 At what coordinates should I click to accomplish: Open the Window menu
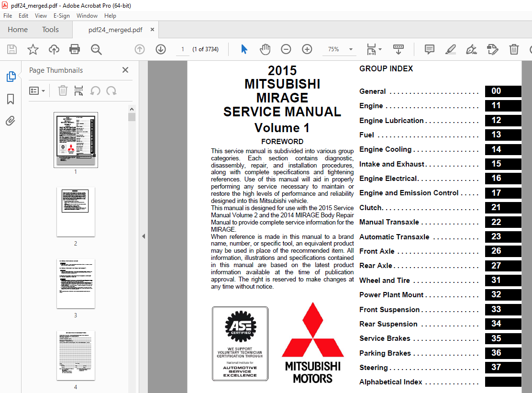tap(87, 16)
